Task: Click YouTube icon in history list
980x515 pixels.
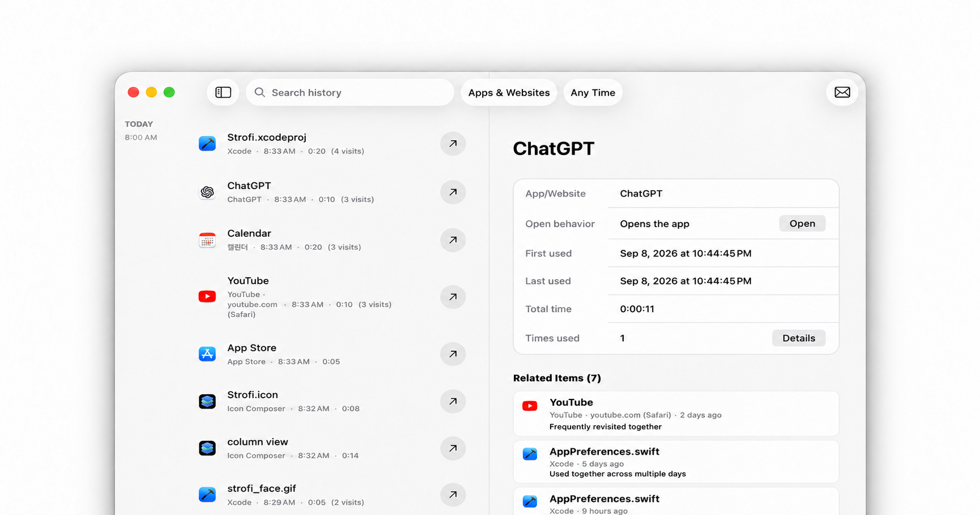Action: click(207, 296)
